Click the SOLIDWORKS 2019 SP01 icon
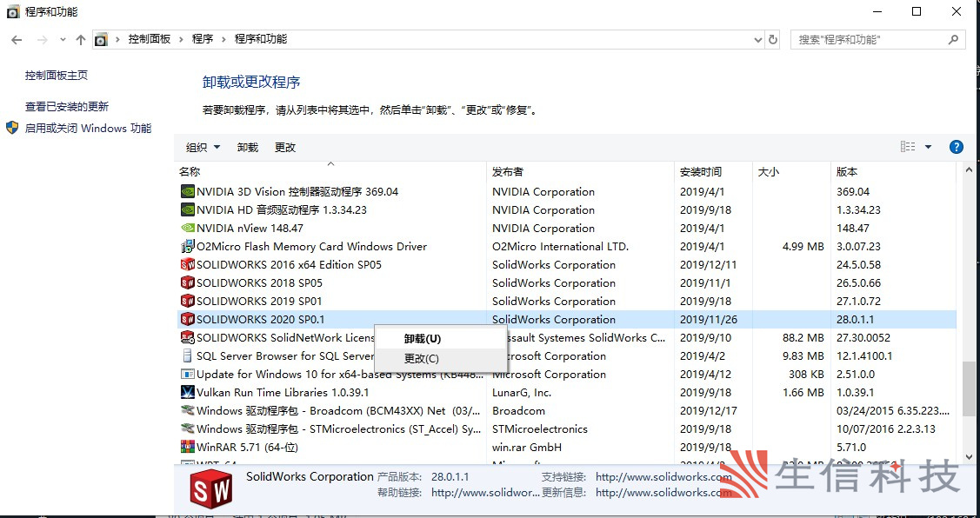 187,301
